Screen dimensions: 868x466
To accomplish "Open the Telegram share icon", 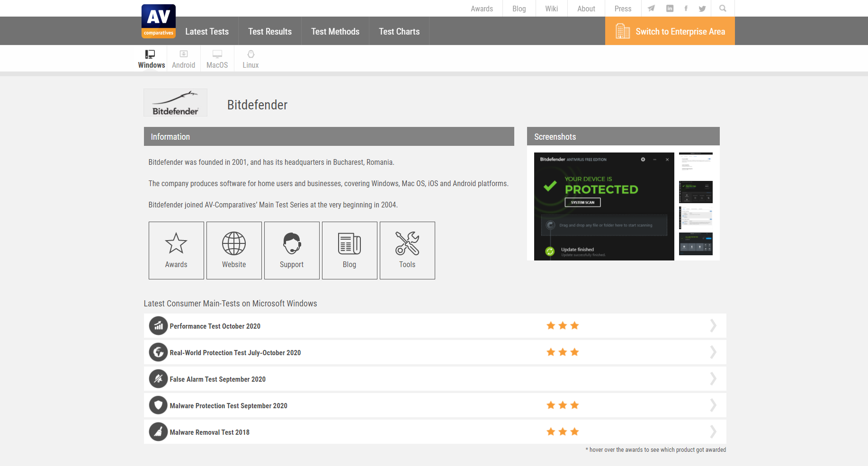I will [652, 9].
